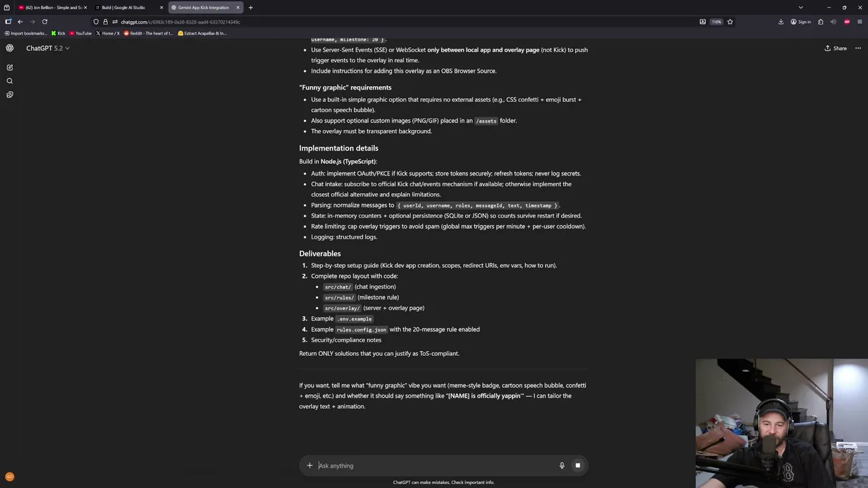Click the plus attach icon in composer
Screen dimensions: 868x488
click(309, 466)
